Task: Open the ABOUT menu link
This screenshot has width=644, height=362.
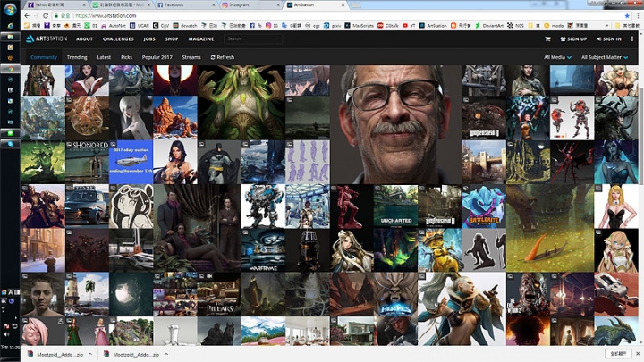Action: (84, 39)
